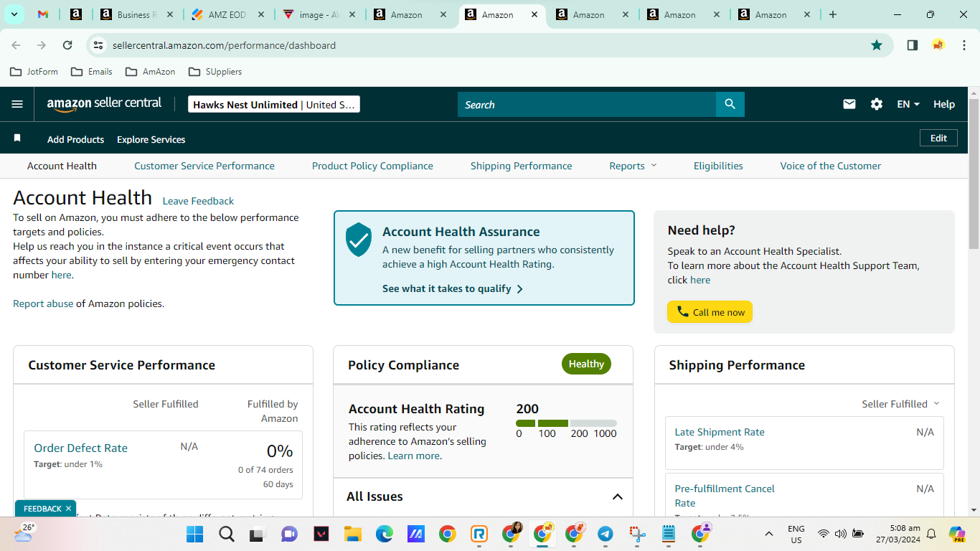
Task: Select the Account Health nav tab
Action: point(62,166)
